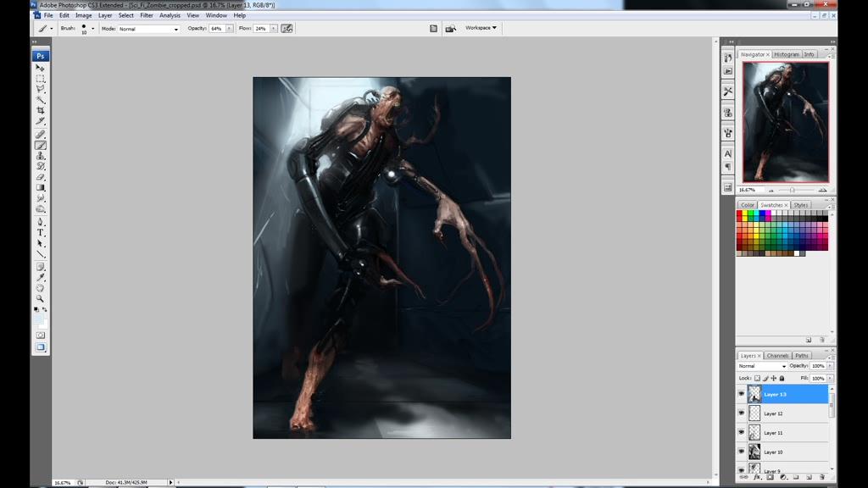
Task: Toggle airbrush mode in options bar
Action: [x=287, y=28]
